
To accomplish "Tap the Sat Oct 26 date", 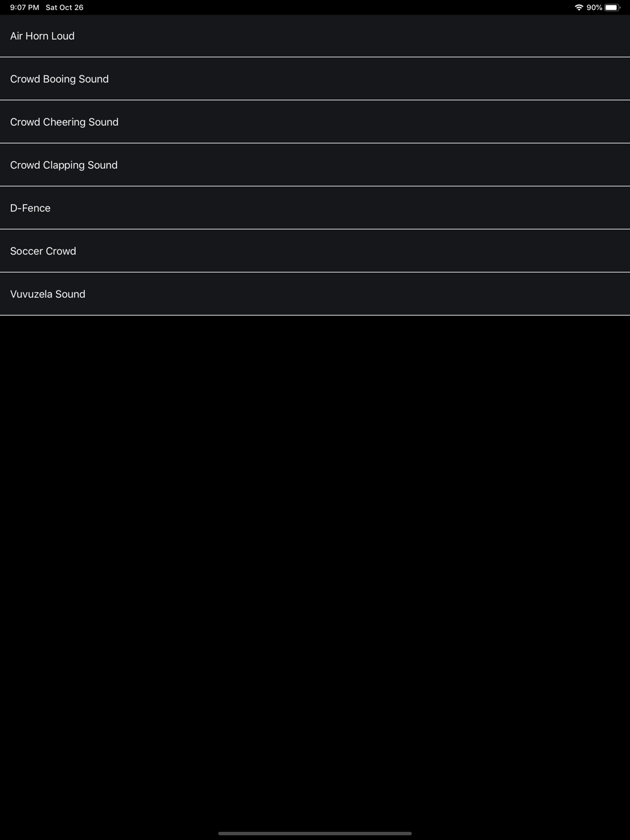I will tap(64, 8).
